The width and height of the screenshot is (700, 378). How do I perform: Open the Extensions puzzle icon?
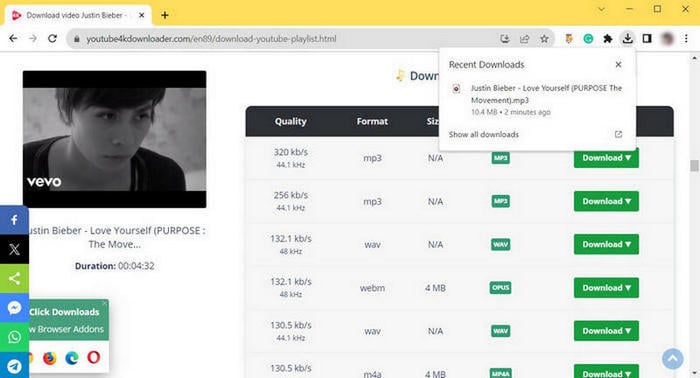tap(608, 39)
